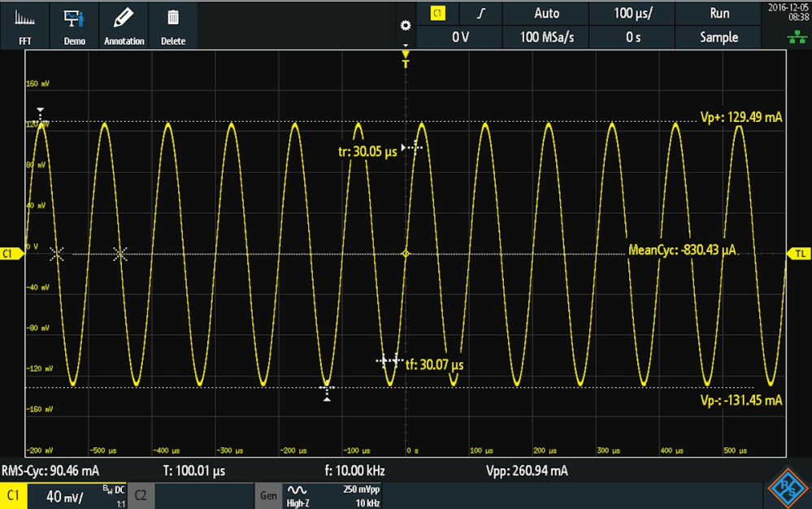This screenshot has height=509, width=812.
Task: Click the Delete trash icon
Action: point(172,24)
